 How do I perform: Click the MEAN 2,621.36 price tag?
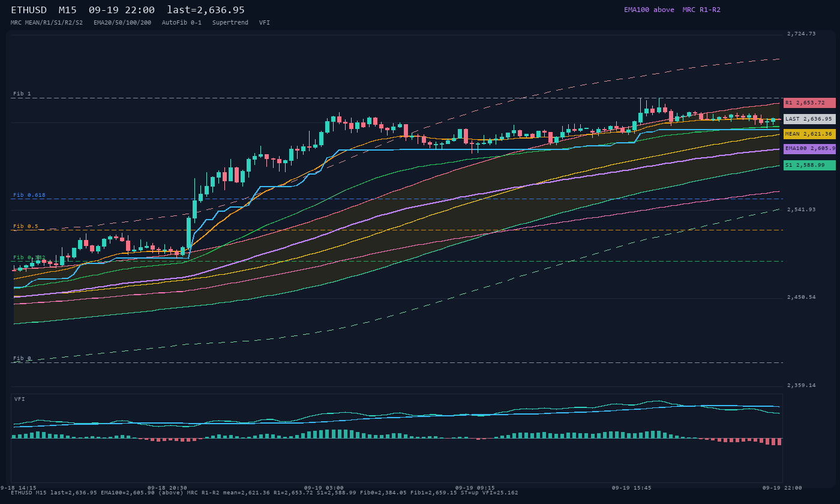click(x=809, y=134)
